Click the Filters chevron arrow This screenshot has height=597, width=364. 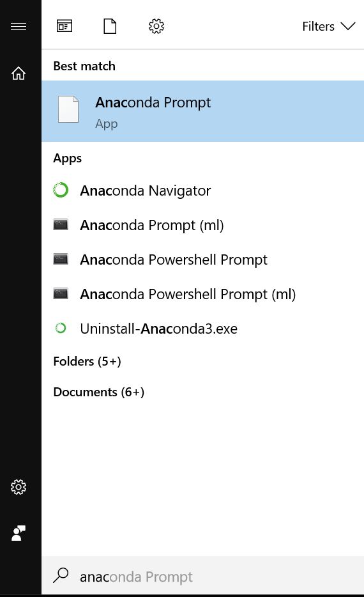click(347, 26)
